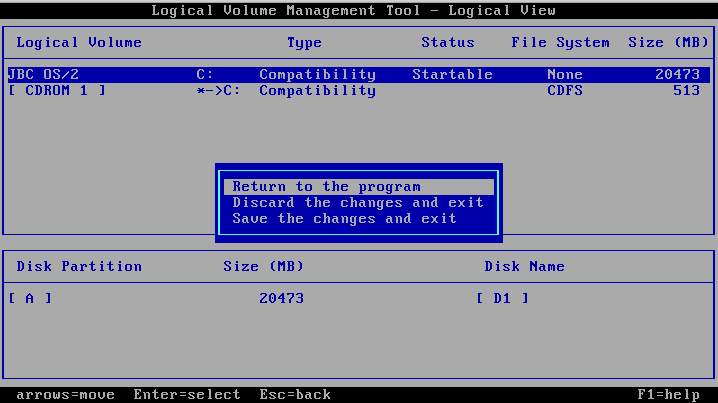Click the File System column header
718x403 pixels.
point(560,43)
